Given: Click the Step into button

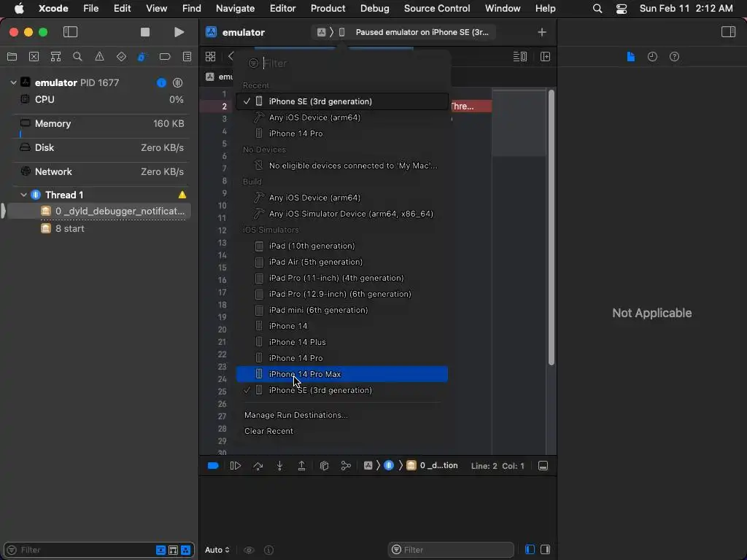Looking at the screenshot, I should (x=279, y=466).
